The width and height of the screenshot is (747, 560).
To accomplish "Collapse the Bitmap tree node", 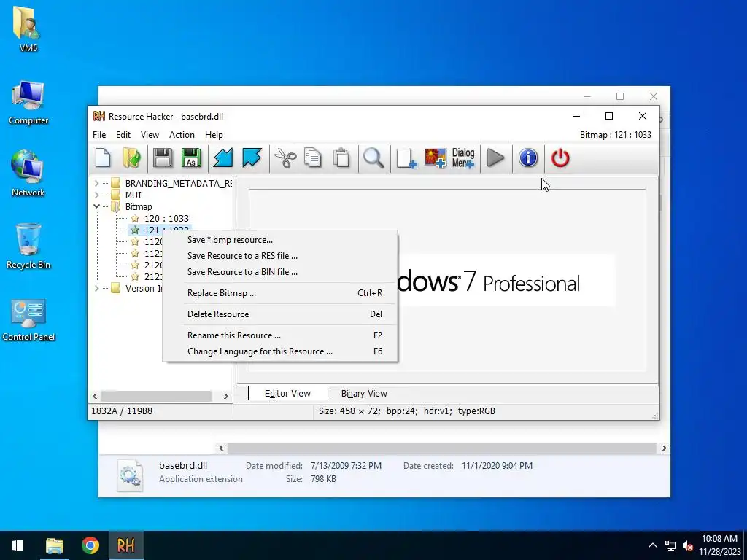I will click(x=97, y=206).
